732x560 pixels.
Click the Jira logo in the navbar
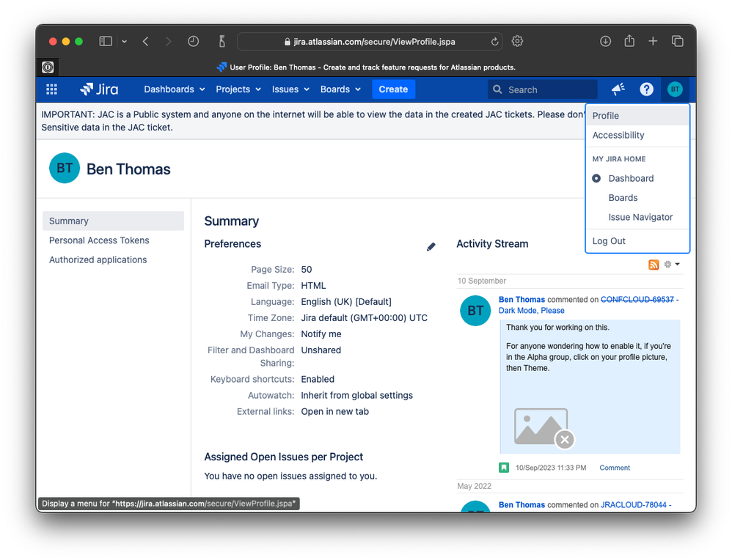pos(99,89)
